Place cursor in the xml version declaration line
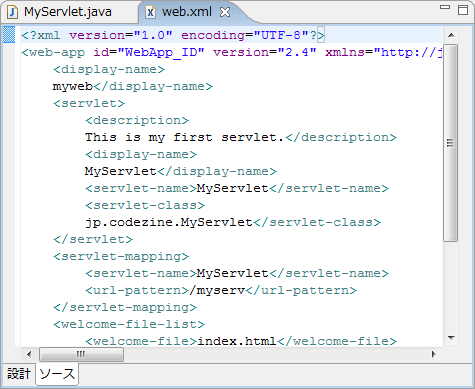Image resolution: width=475 pixels, height=389 pixels. click(173, 35)
